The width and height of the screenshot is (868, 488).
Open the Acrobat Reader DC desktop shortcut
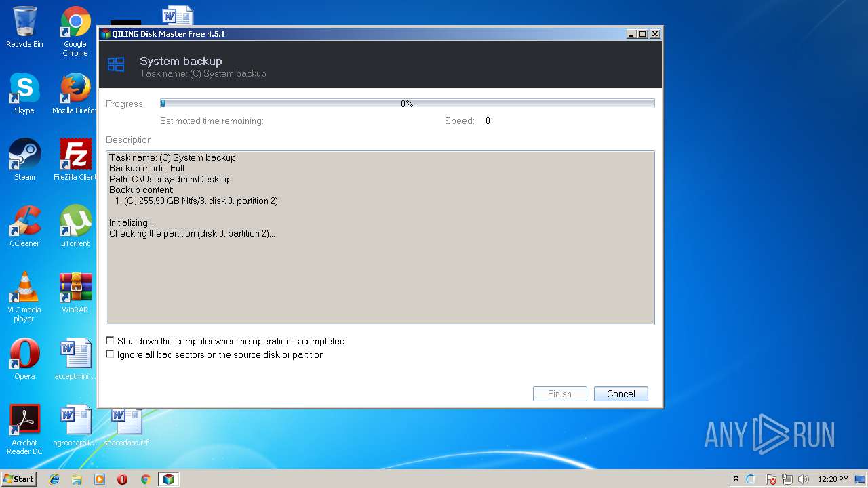tap(24, 430)
